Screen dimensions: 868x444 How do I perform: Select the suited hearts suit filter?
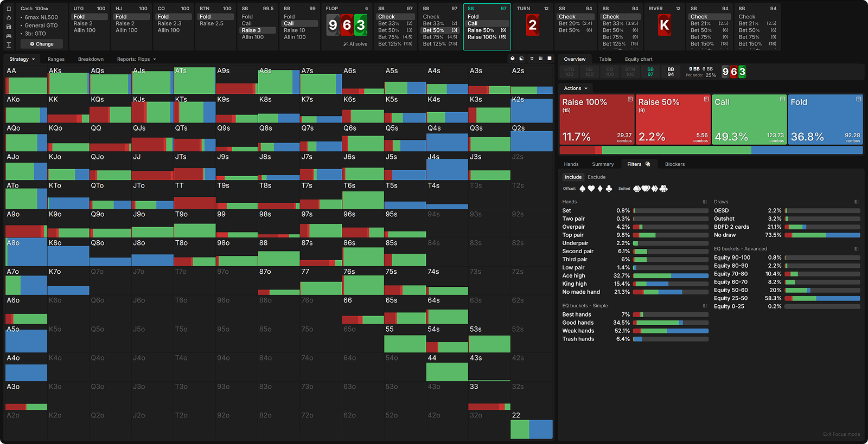point(646,189)
